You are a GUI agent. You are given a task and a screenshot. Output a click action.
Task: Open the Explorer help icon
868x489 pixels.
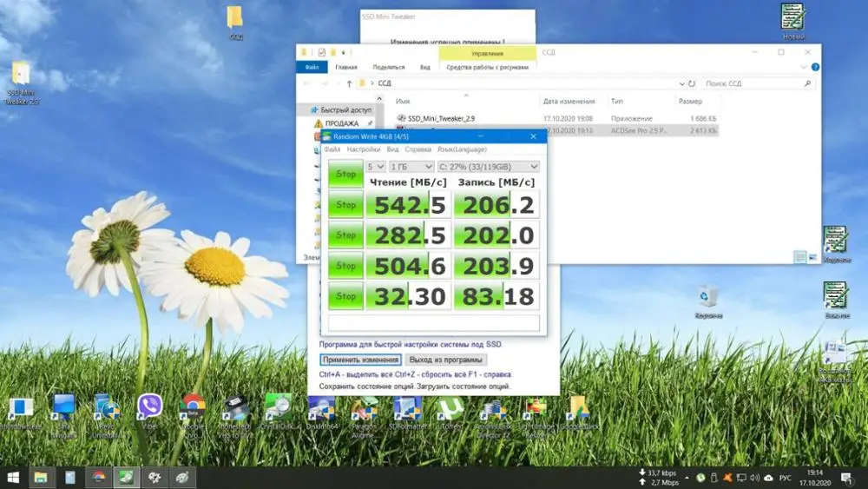(x=815, y=67)
